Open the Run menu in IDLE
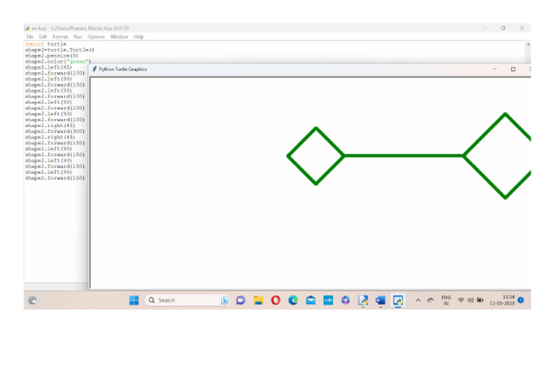This screenshot has height=392, width=555. (x=77, y=37)
